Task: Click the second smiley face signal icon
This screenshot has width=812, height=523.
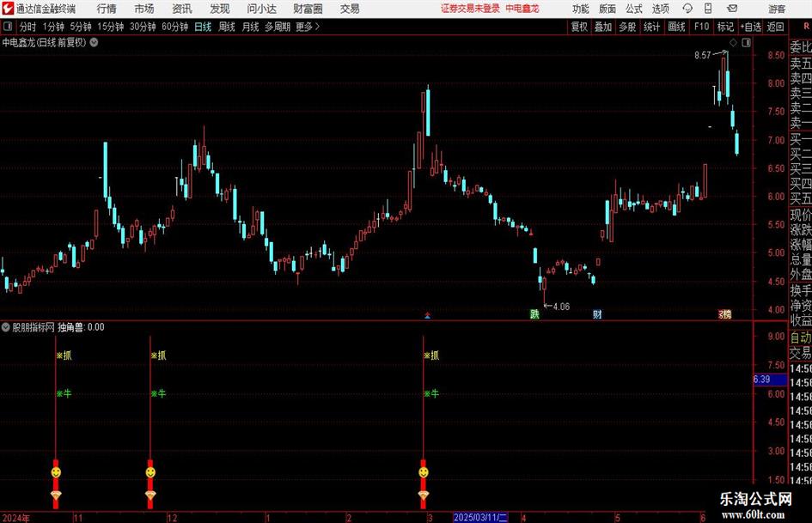Action: pyautogui.click(x=150, y=471)
